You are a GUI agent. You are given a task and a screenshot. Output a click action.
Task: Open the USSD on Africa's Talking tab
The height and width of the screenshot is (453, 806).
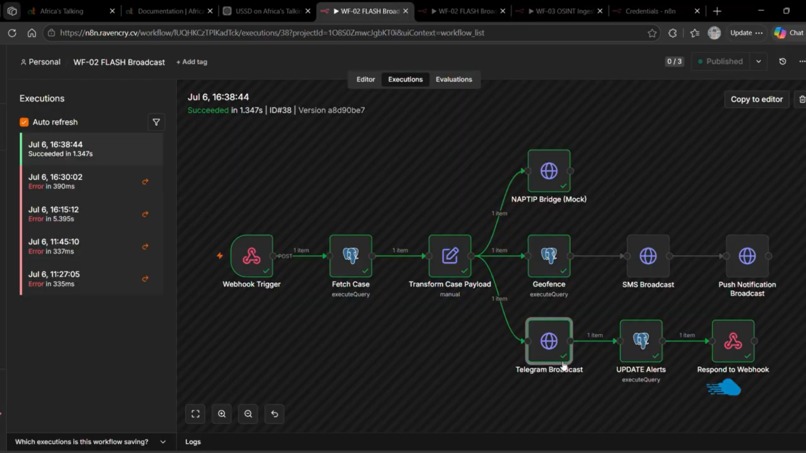tap(265, 11)
